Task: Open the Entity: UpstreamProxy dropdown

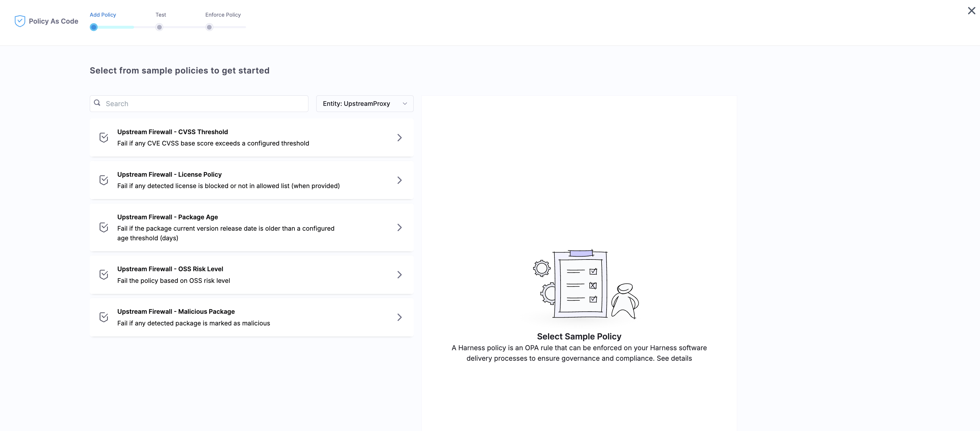Action: click(364, 104)
